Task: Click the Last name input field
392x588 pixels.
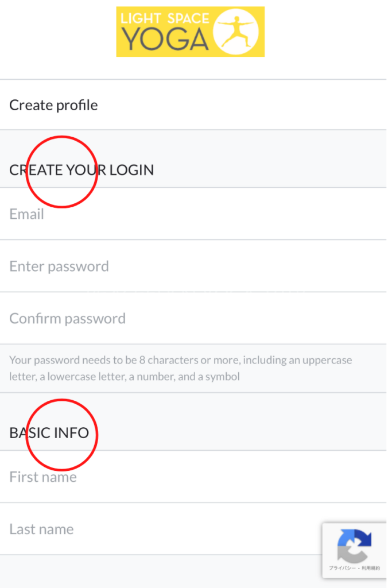Action: point(161,529)
